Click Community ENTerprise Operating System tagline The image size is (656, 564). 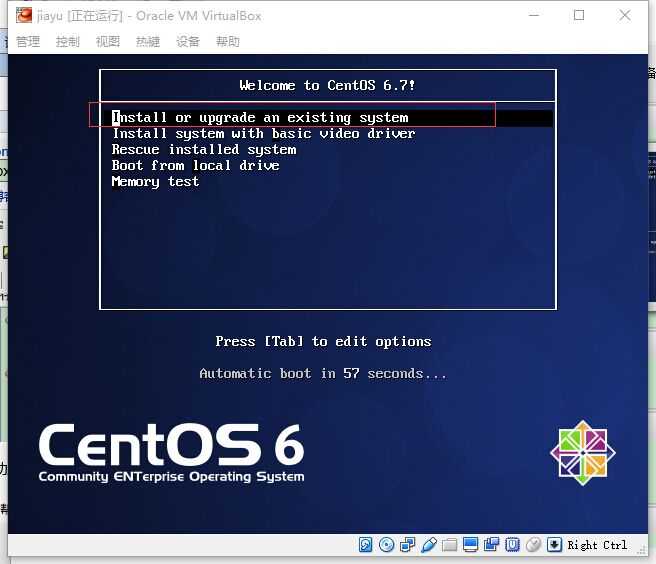[172, 477]
